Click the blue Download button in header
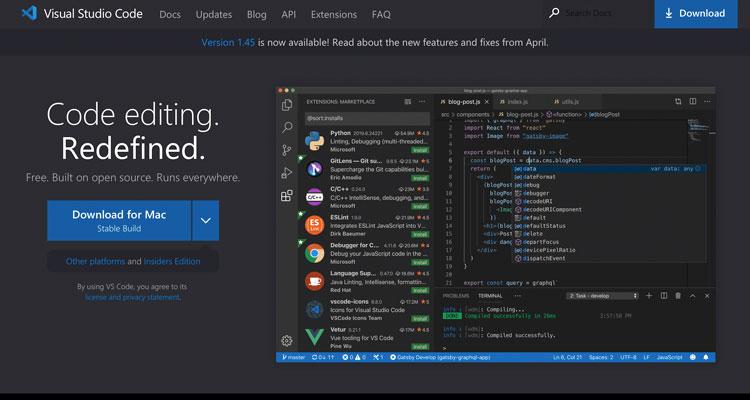The width and height of the screenshot is (750, 400). (x=695, y=13)
